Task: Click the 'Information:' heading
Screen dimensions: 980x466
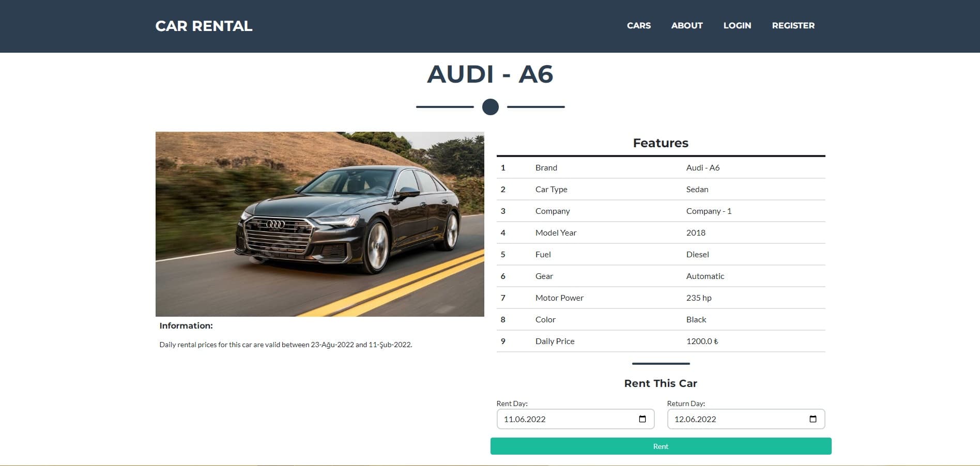Action: [x=186, y=325]
